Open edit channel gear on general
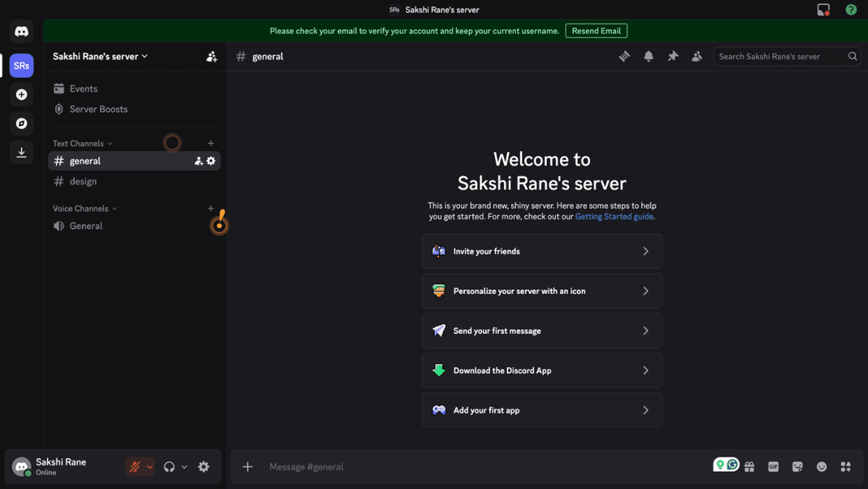The width and height of the screenshot is (868, 489). point(211,161)
